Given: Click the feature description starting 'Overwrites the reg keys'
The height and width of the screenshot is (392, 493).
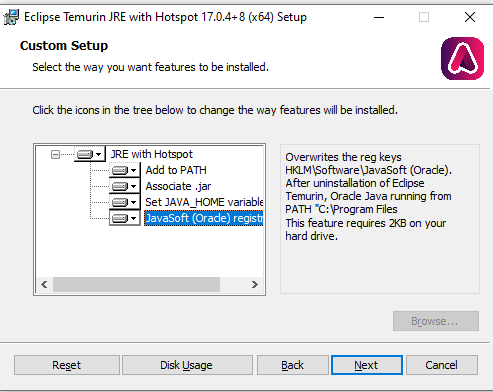Looking at the screenshot, I should tap(368, 183).
